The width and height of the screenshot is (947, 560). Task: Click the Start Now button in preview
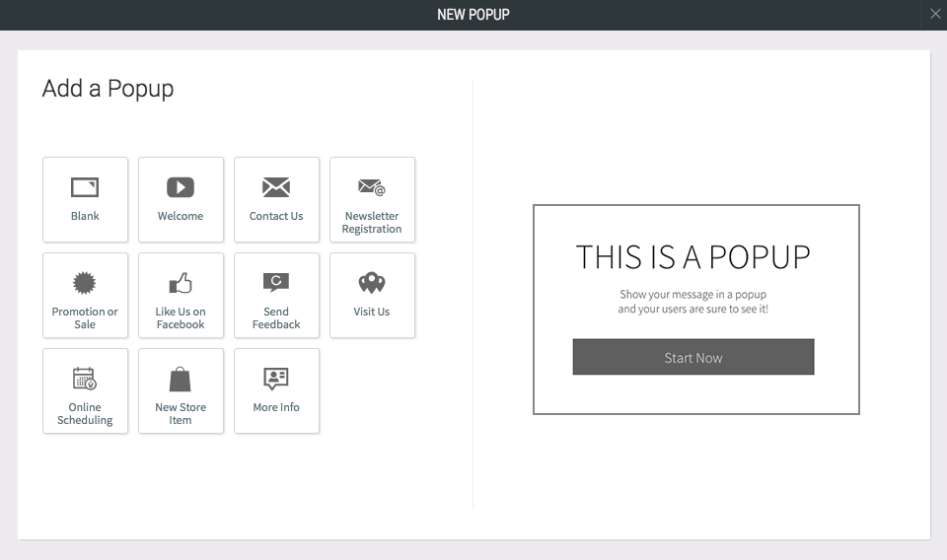coord(693,357)
